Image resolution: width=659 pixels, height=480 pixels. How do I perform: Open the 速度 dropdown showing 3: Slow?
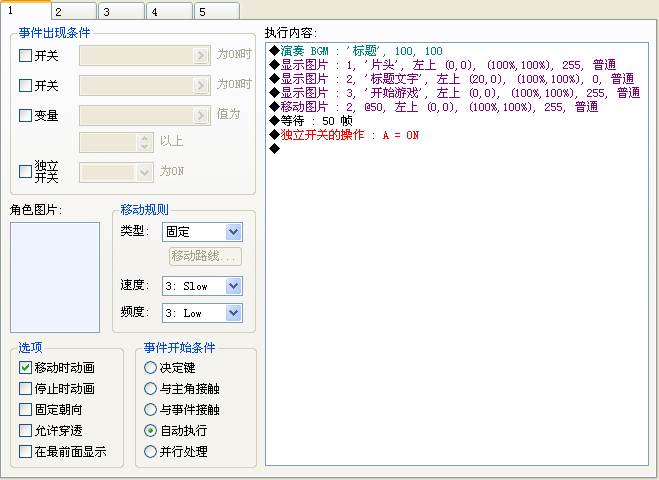pos(202,286)
